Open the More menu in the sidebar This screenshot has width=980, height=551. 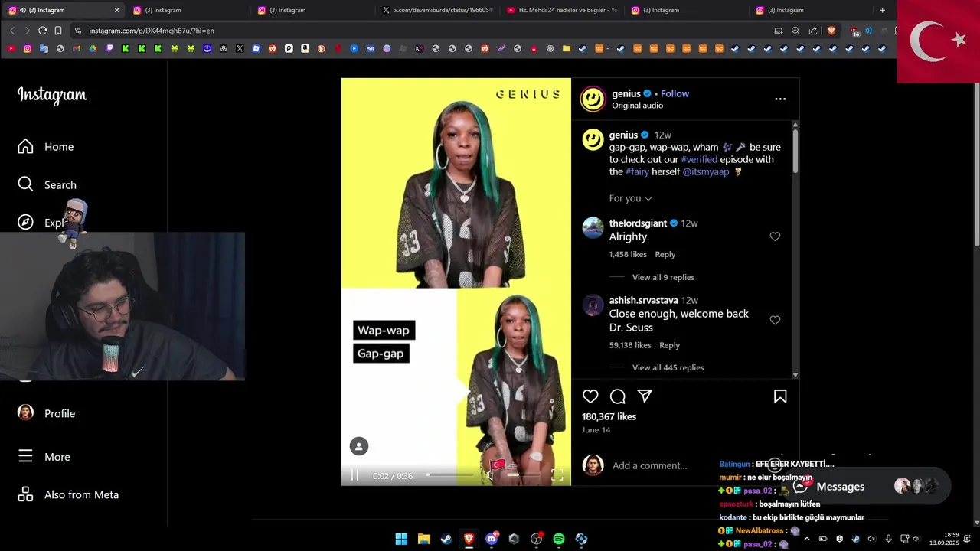click(44, 457)
